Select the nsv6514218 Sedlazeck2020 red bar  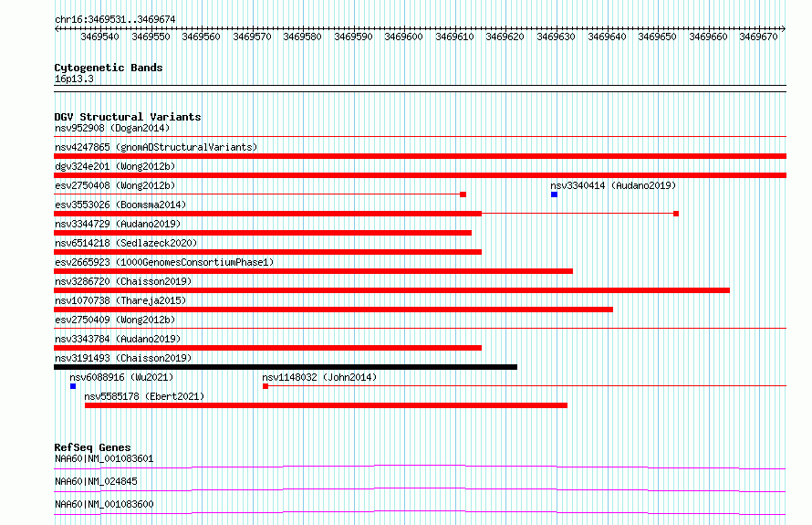coord(267,252)
